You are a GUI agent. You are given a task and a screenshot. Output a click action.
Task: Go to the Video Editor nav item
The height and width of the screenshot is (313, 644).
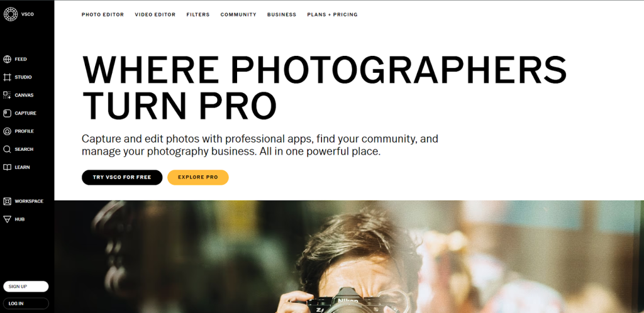point(155,14)
